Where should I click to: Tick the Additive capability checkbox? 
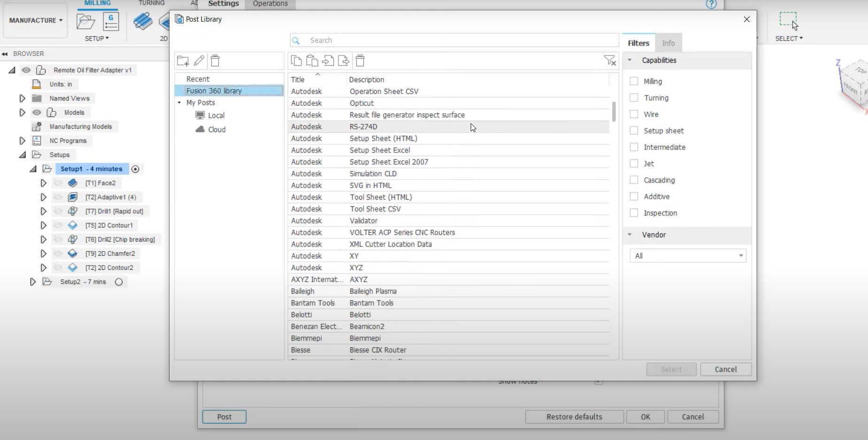634,196
